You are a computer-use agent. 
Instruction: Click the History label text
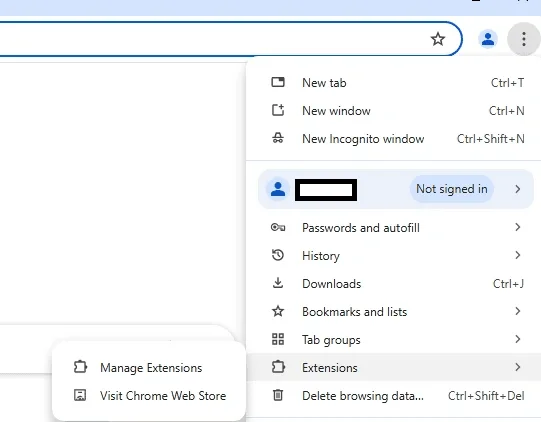click(321, 256)
